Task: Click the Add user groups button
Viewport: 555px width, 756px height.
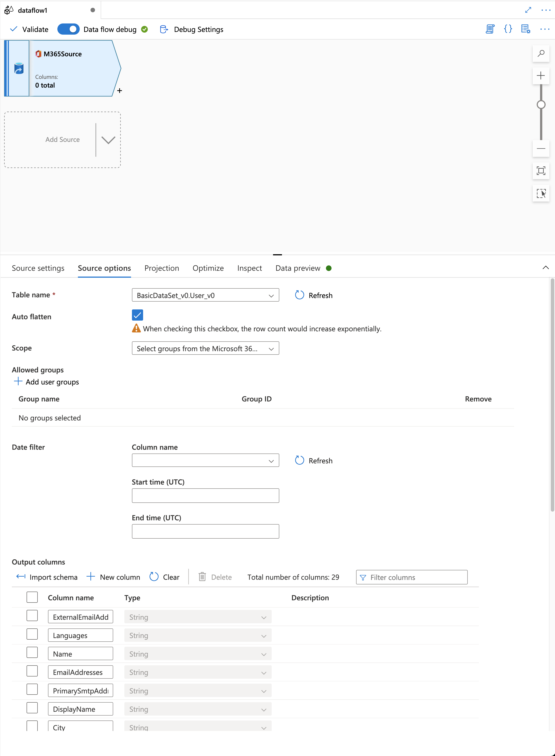Action: tap(46, 382)
